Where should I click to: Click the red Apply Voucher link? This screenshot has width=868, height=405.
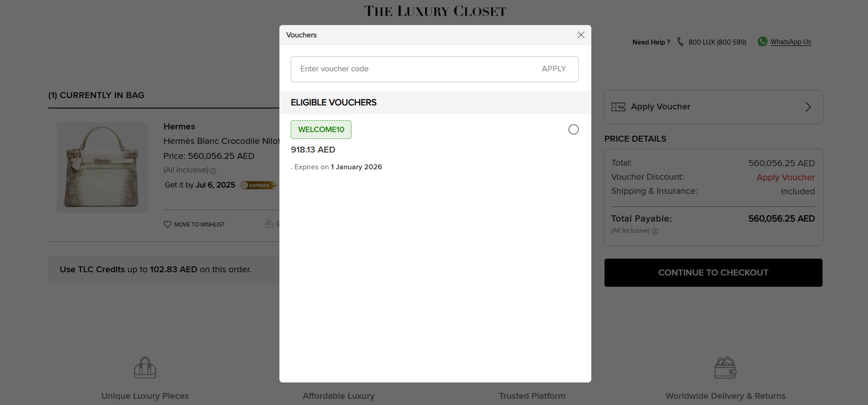785,177
